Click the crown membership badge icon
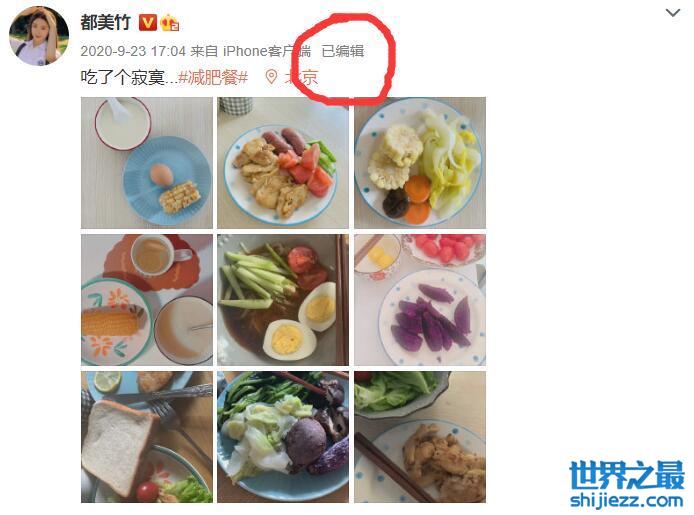The image size is (694, 515). coord(170,23)
